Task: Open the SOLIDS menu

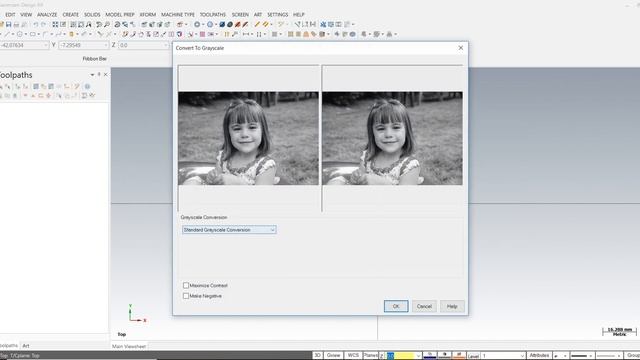Action: (x=92, y=14)
